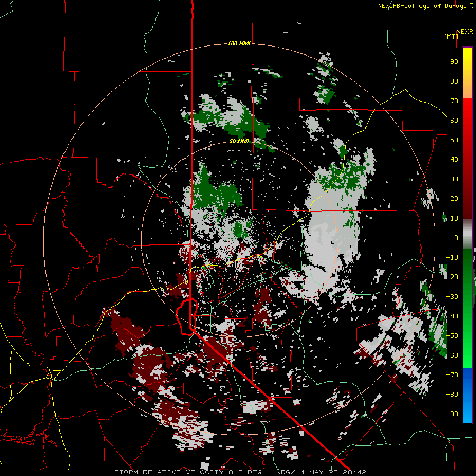Pick the 50 value on the velocity scale
Image resolution: width=476 pixels, height=476 pixels.
(454, 140)
